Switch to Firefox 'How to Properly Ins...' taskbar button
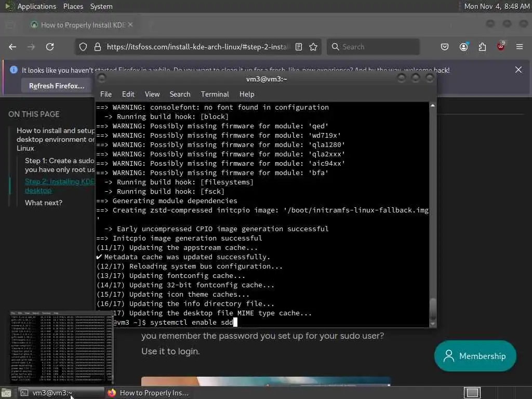 149,393
